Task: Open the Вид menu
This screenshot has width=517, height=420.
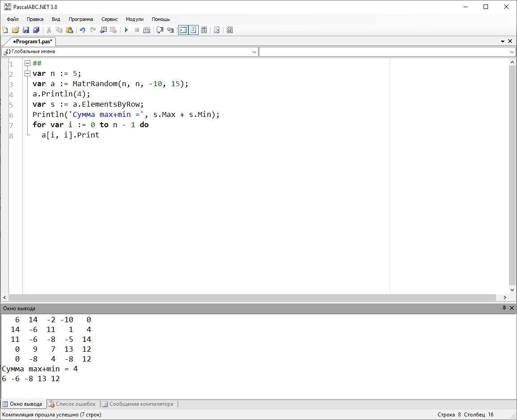Action: point(56,19)
